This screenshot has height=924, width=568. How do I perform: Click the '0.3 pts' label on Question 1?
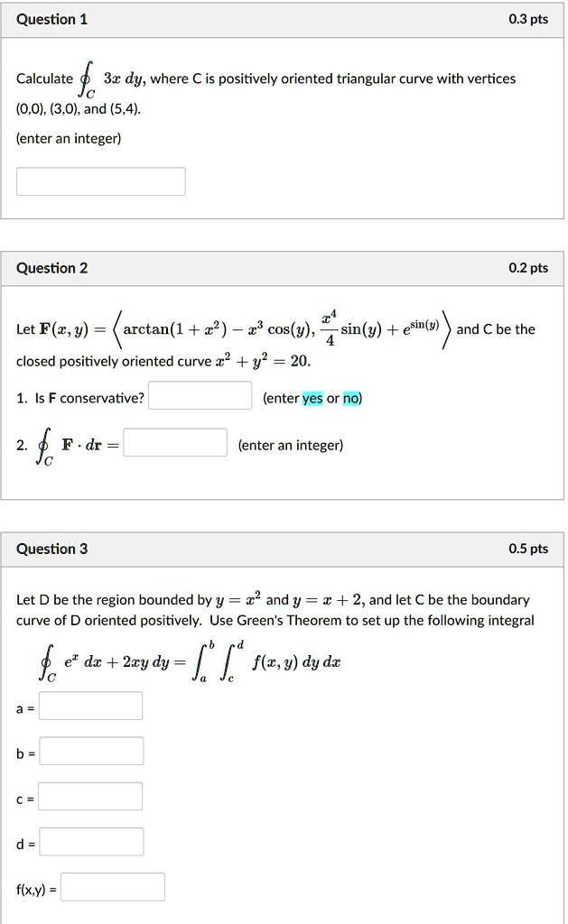pyautogui.click(x=530, y=19)
